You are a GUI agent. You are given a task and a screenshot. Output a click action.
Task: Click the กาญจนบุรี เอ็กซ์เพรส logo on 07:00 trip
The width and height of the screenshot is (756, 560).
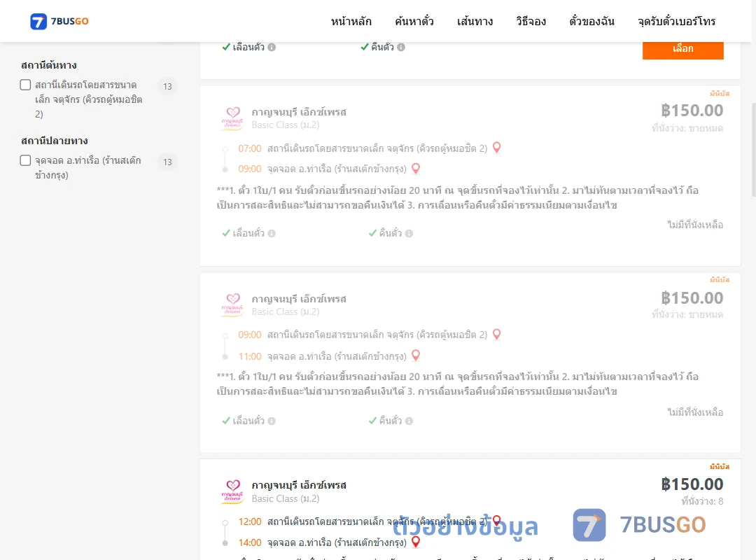point(232,118)
